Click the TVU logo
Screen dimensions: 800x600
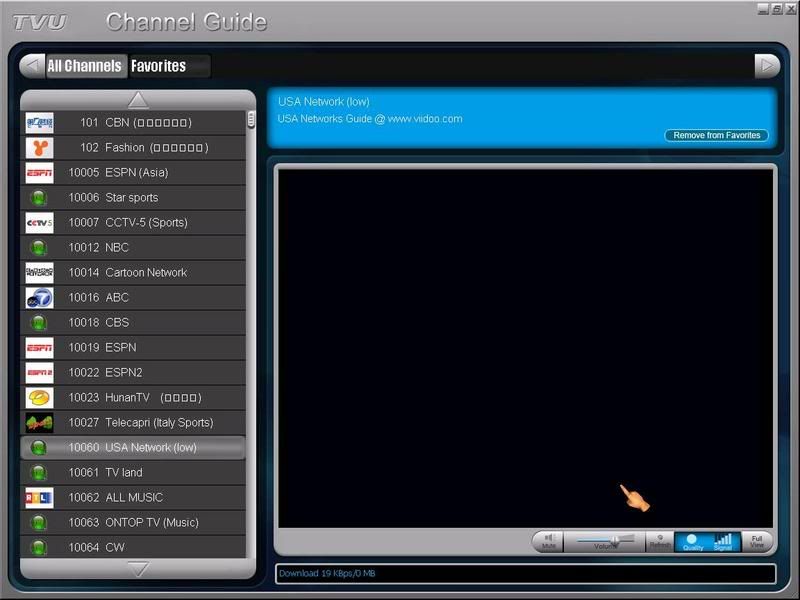[x=40, y=22]
